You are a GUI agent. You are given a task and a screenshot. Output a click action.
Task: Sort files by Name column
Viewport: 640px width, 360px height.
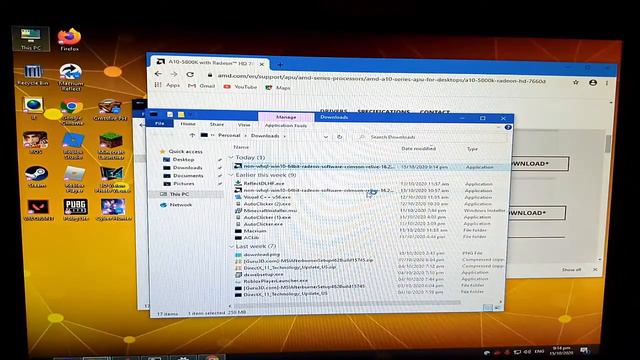[241, 147]
